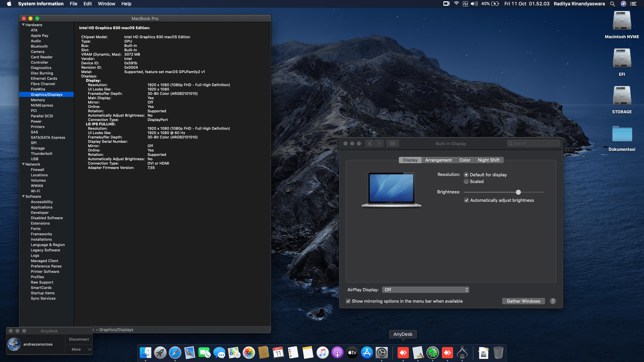Open the help question mark button
This screenshot has width=644, height=362.
click(553, 301)
